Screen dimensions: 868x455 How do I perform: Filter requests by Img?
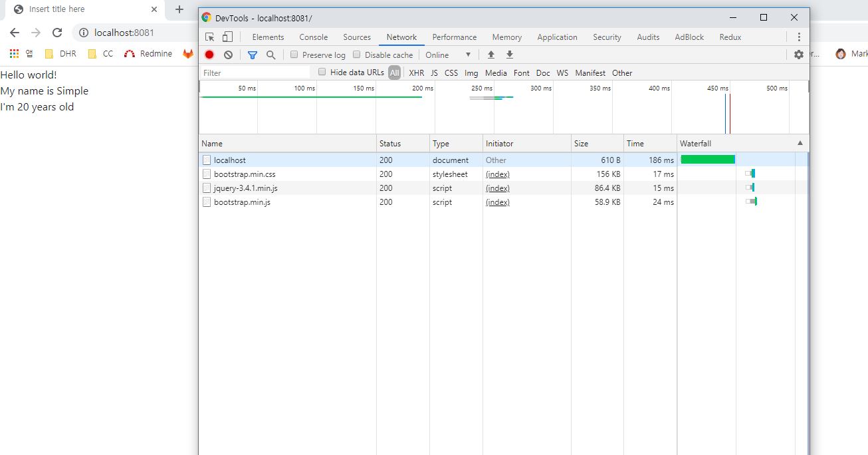click(x=471, y=73)
